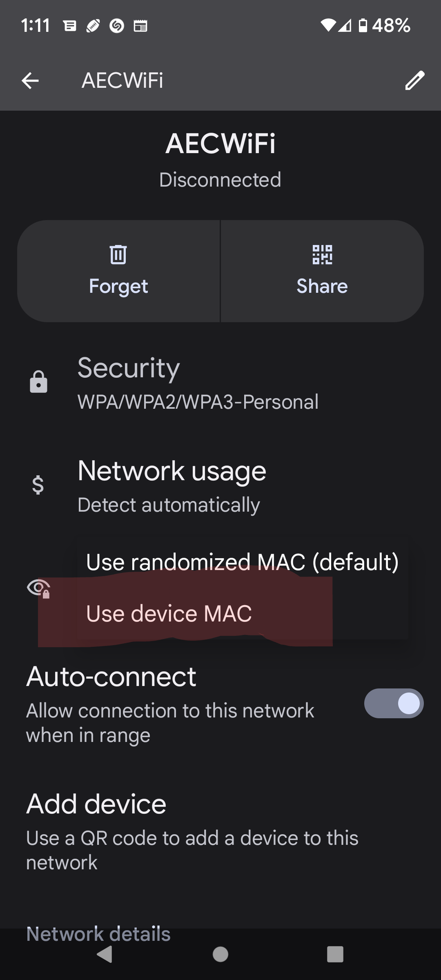Tap the Android back triangle button
Screen dimensions: 441x980
pyautogui.click(x=105, y=954)
